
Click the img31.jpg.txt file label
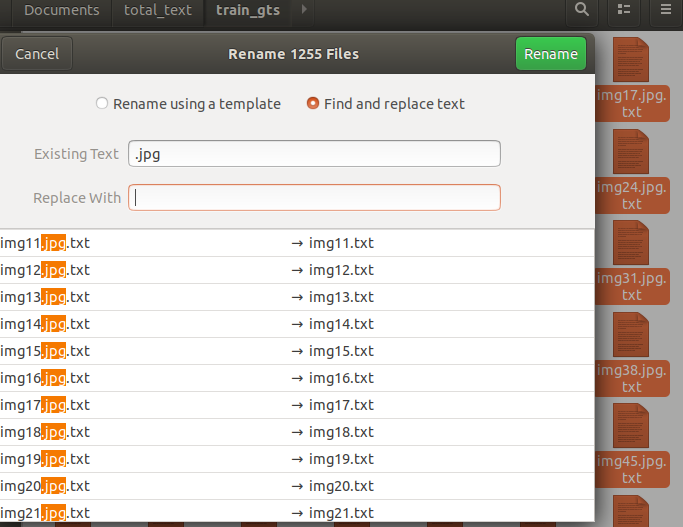click(632, 286)
